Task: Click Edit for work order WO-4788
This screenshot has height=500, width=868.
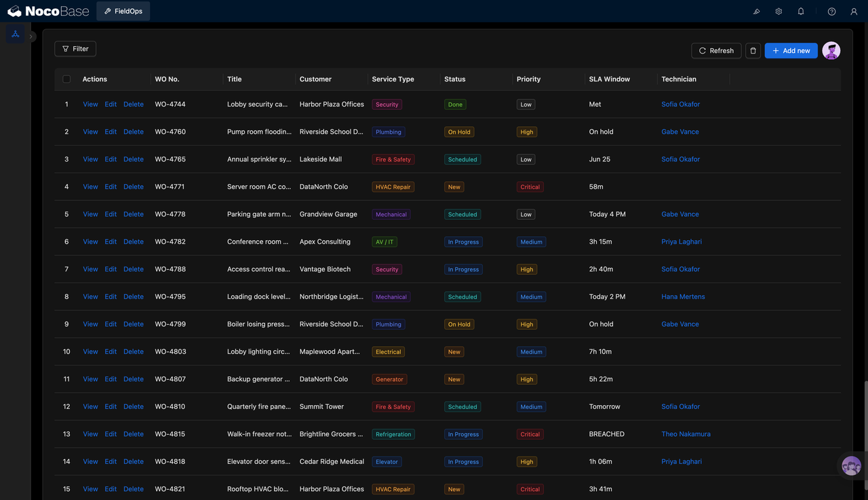Action: 111,269
